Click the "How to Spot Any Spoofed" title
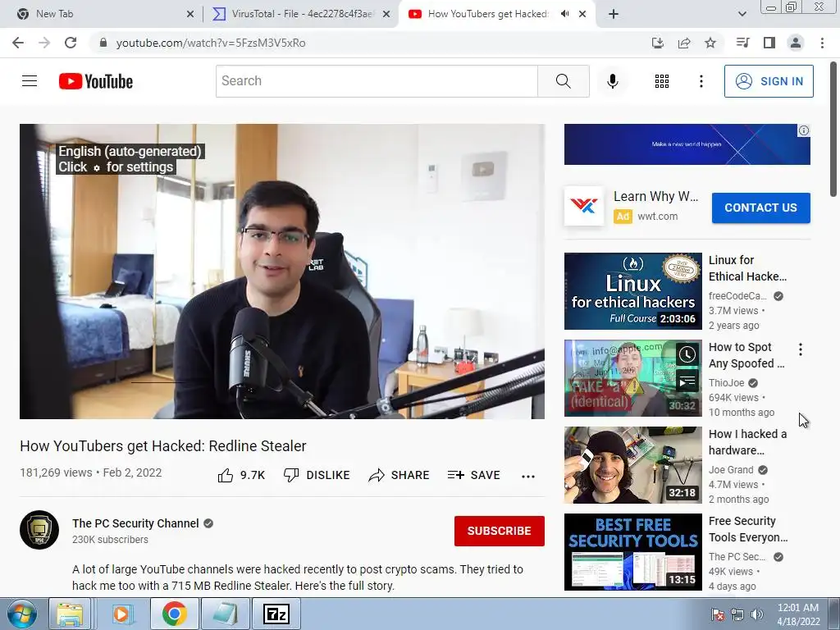This screenshot has height=630, width=840. click(x=746, y=355)
